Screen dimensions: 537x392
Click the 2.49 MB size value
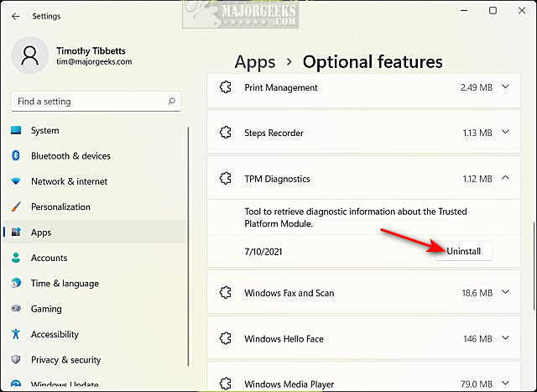(476, 88)
